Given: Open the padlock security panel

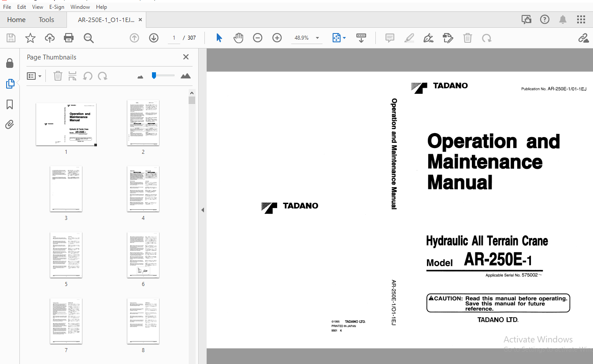Looking at the screenshot, I should pyautogui.click(x=10, y=63).
